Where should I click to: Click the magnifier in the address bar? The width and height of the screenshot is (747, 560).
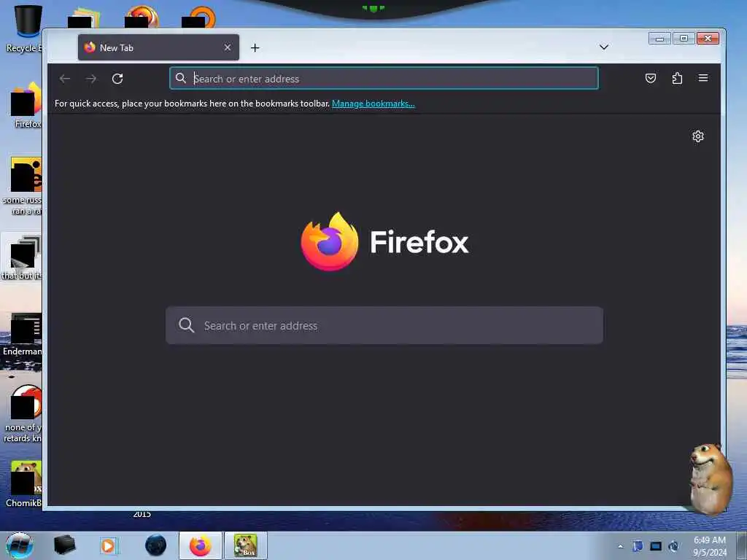click(x=181, y=78)
